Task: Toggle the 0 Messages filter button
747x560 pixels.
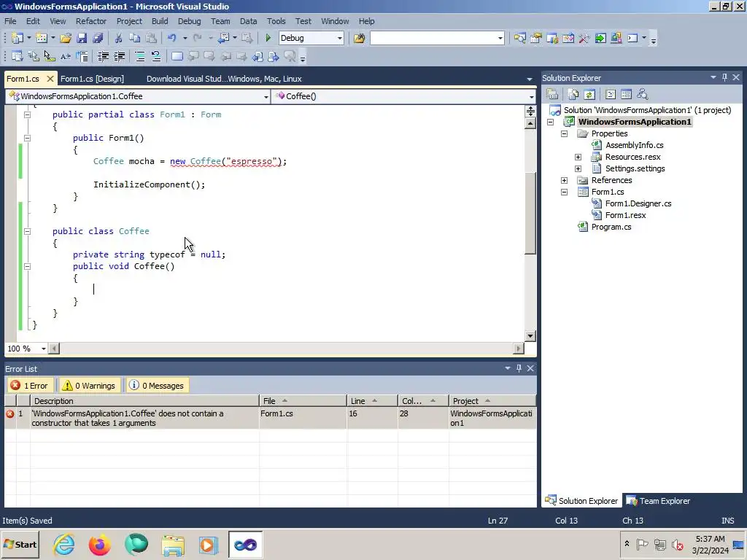Action: (x=157, y=386)
